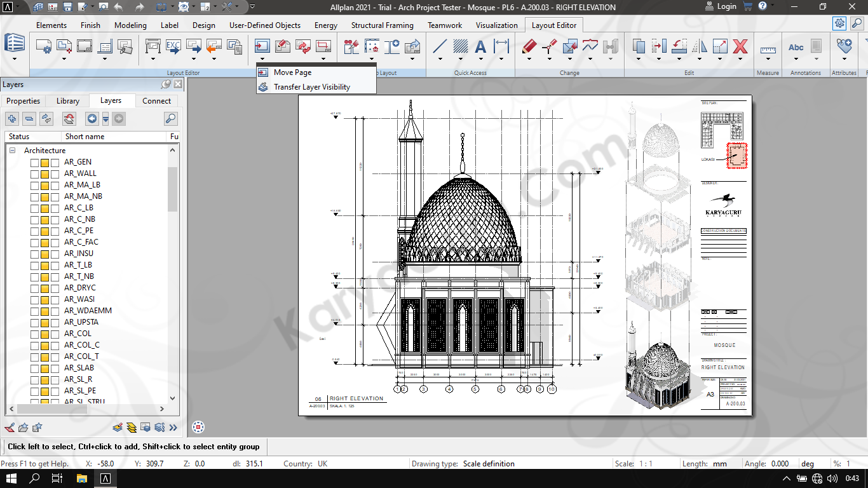Check the third status box of AR_COL
The height and width of the screenshot is (488, 868).
pos(55,334)
